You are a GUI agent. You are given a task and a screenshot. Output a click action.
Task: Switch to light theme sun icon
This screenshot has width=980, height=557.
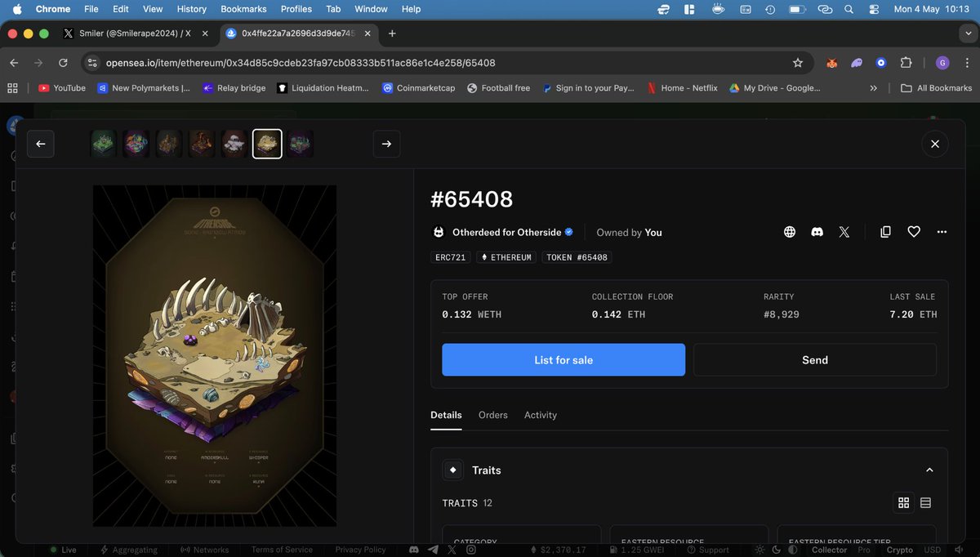760,550
